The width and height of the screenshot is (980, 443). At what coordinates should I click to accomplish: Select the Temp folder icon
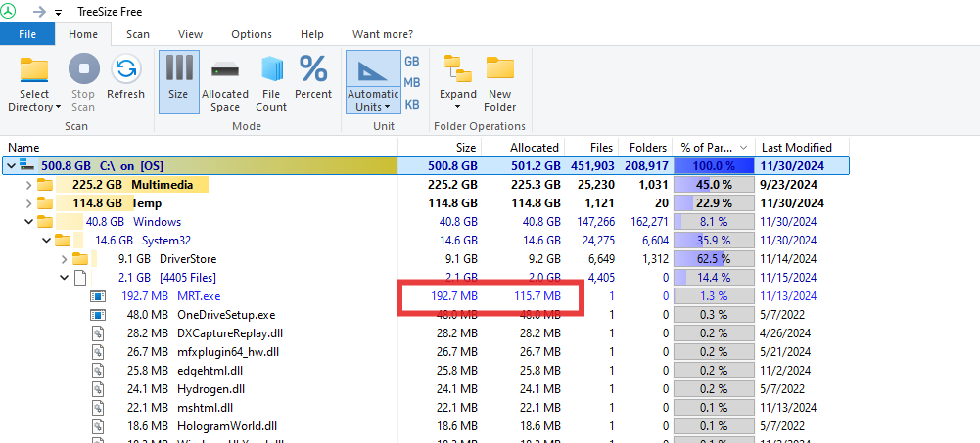coord(45,203)
